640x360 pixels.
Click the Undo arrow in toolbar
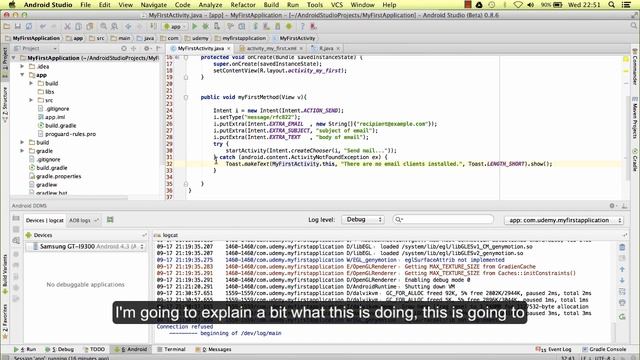[42, 27]
